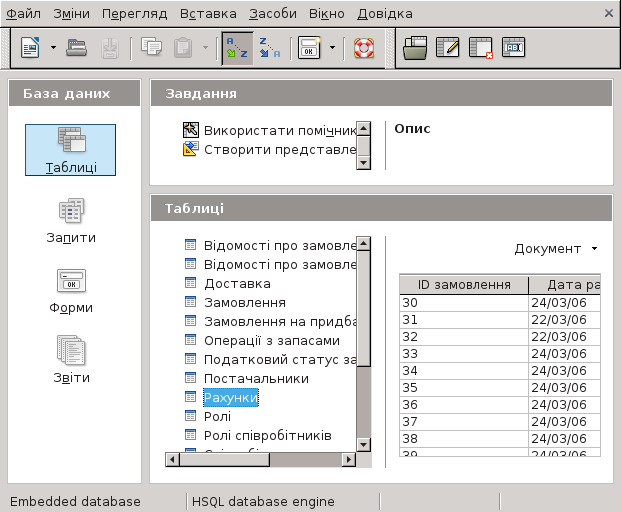Select the Рахунки table

click(231, 398)
